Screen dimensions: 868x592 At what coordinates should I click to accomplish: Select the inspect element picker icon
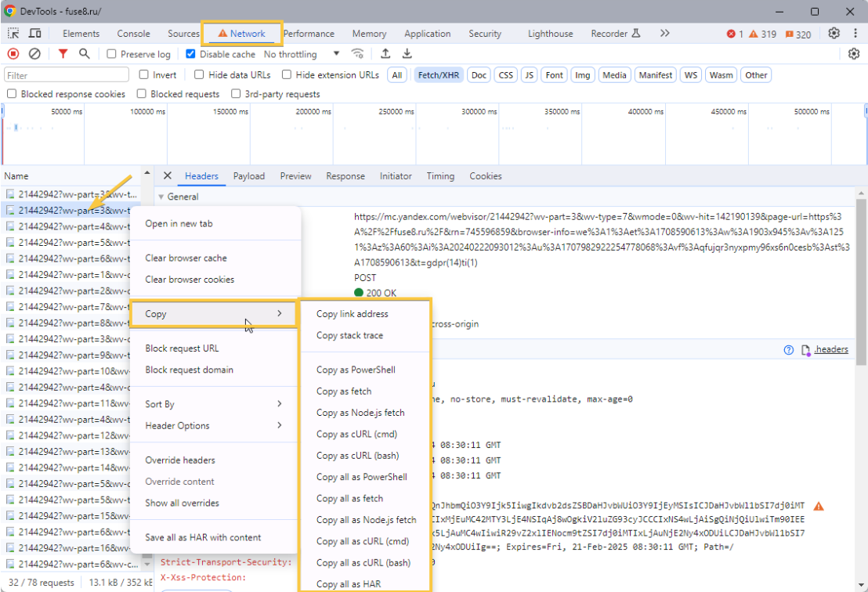13,34
